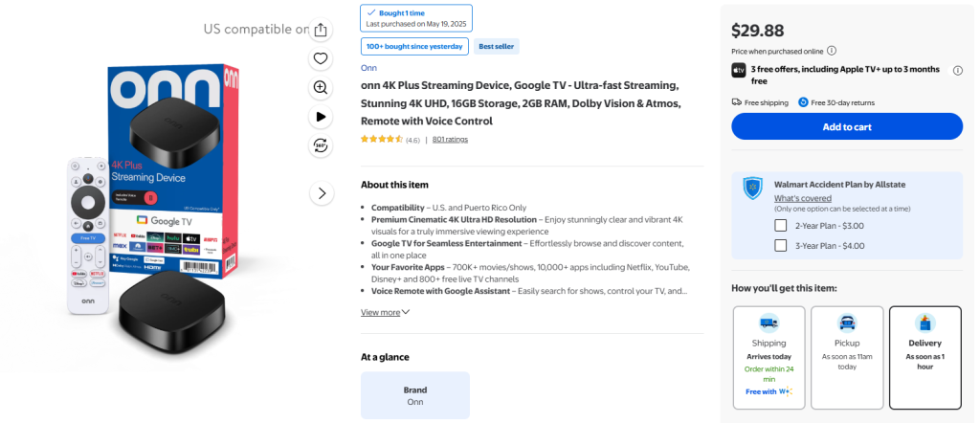Click the zoom magnifier icon
This screenshot has width=980, height=423.
pyautogui.click(x=322, y=87)
